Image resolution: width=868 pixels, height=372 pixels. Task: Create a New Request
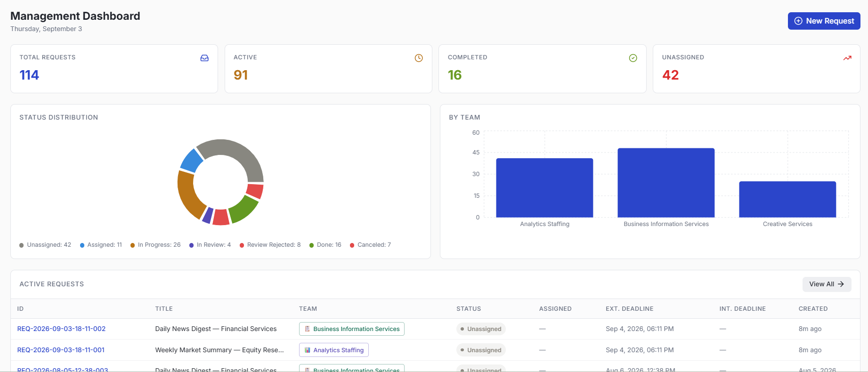click(824, 21)
